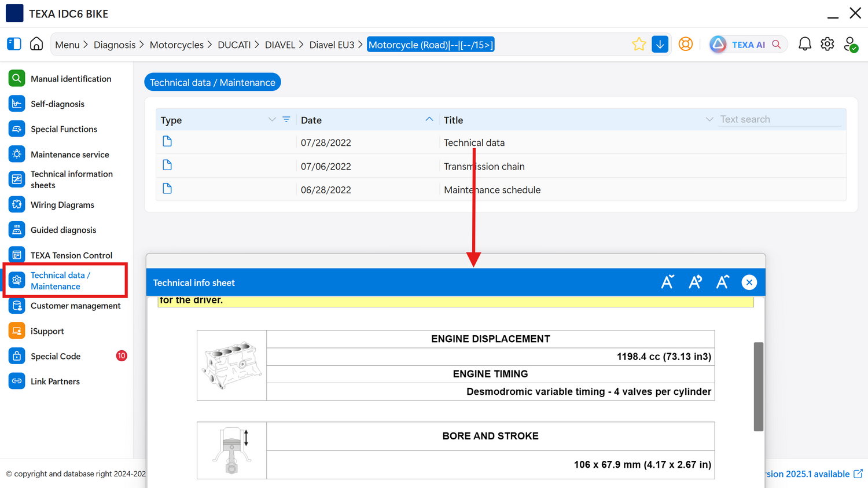This screenshot has width=868, height=488.
Task: Click the Guided diagnosis icon
Action: coord(17,230)
